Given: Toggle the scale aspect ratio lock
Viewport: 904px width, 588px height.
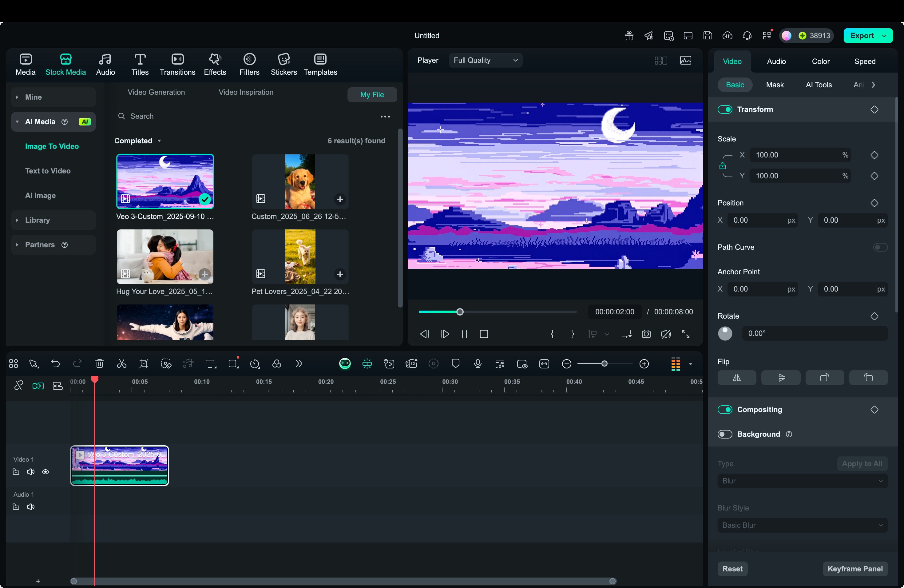Looking at the screenshot, I should (x=723, y=166).
